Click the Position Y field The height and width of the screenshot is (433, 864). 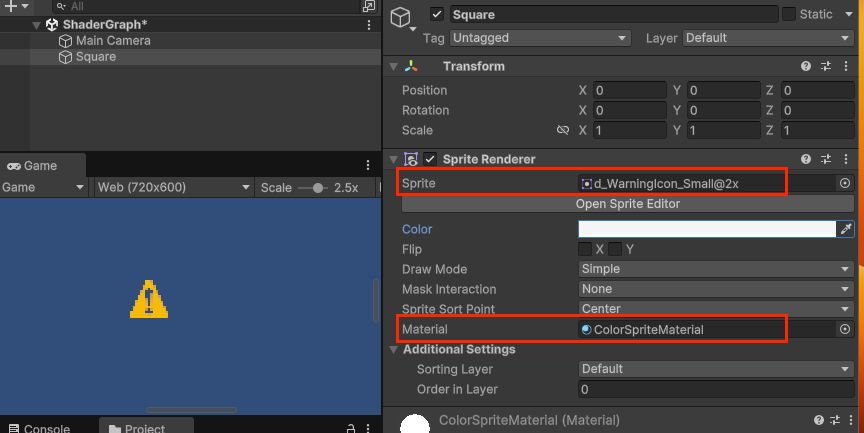click(723, 90)
